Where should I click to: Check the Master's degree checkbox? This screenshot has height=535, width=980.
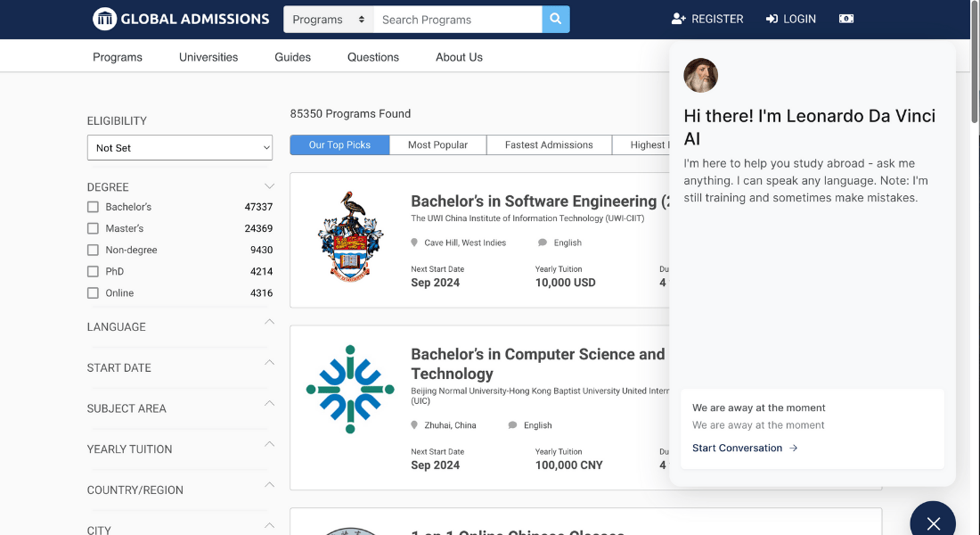[94, 228]
